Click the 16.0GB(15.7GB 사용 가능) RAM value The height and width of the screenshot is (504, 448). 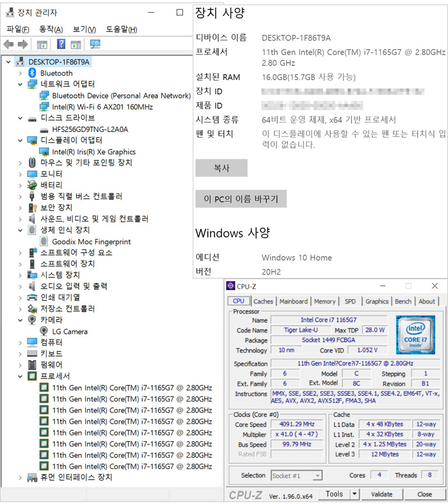[308, 77]
